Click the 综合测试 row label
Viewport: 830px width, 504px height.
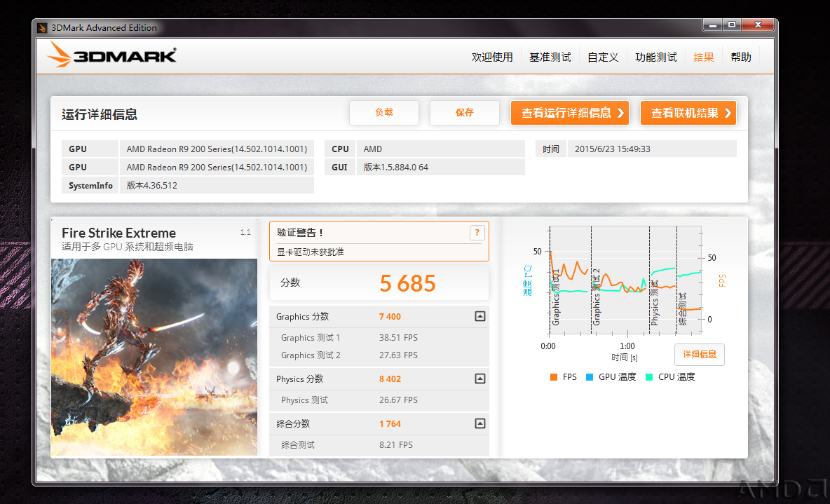tap(298, 445)
